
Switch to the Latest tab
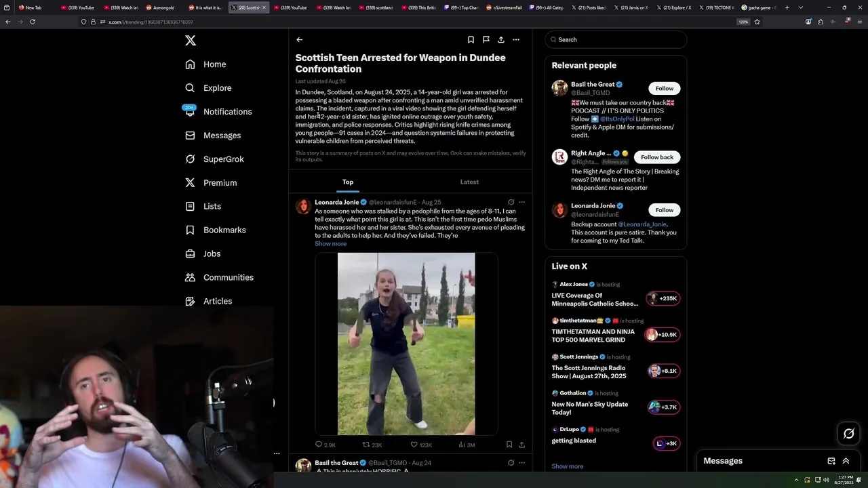(469, 182)
